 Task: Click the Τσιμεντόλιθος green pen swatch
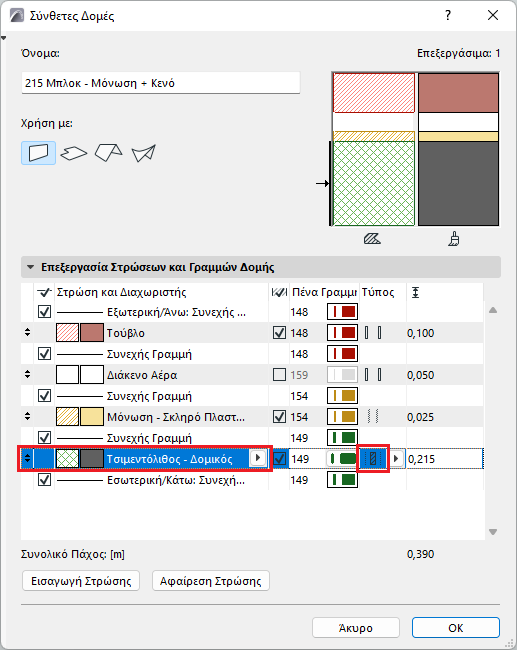click(x=342, y=459)
